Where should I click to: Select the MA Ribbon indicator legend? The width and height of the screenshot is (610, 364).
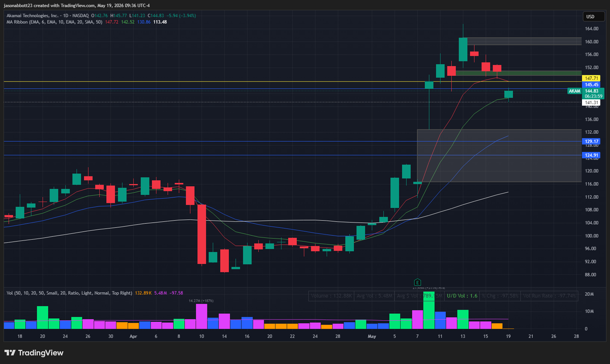[54, 22]
